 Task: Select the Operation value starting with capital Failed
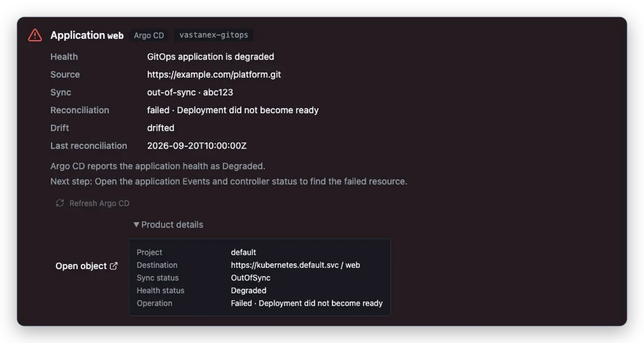coord(307,303)
